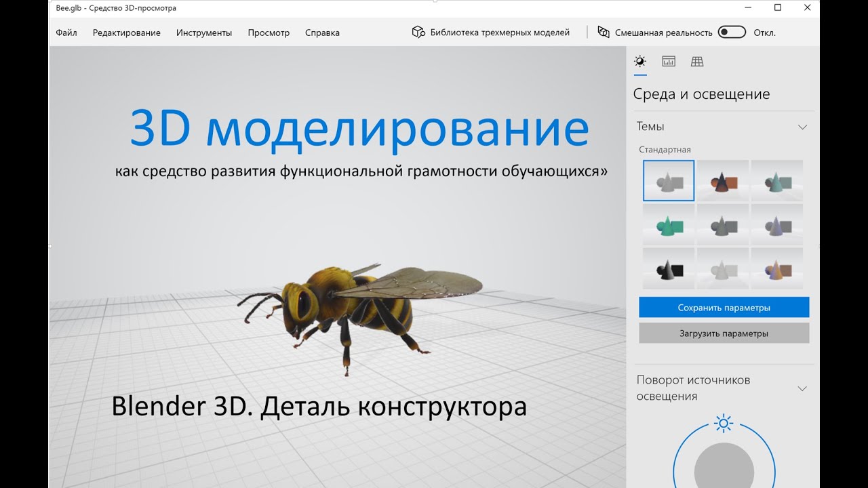
Task: Collapse the Темы section chevron
Action: click(802, 127)
